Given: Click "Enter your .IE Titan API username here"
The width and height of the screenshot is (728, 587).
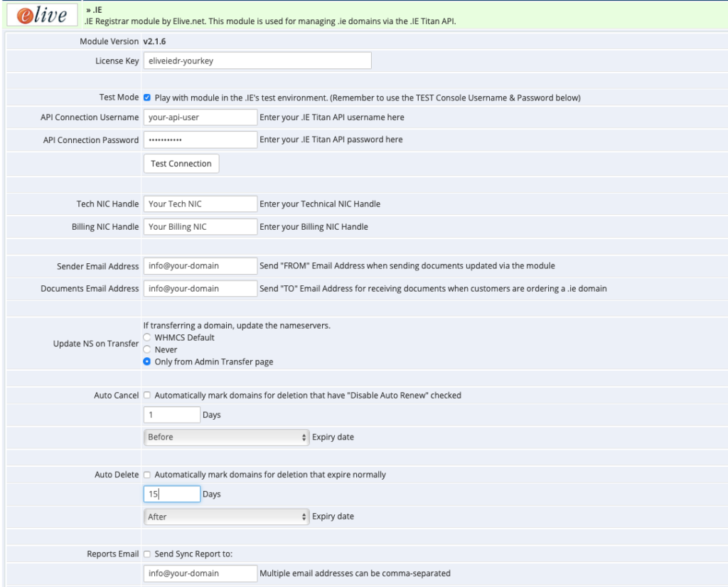Looking at the screenshot, I should (x=332, y=117).
